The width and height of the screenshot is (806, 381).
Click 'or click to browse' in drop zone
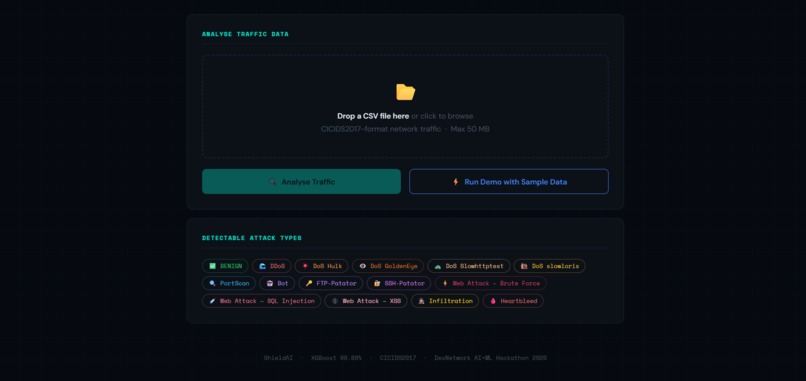pos(442,116)
